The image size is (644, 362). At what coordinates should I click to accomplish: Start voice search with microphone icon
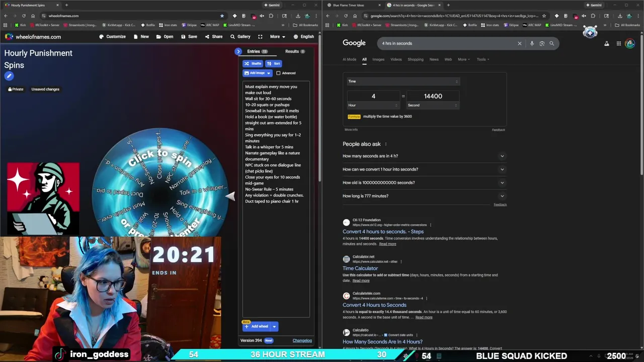(x=532, y=43)
